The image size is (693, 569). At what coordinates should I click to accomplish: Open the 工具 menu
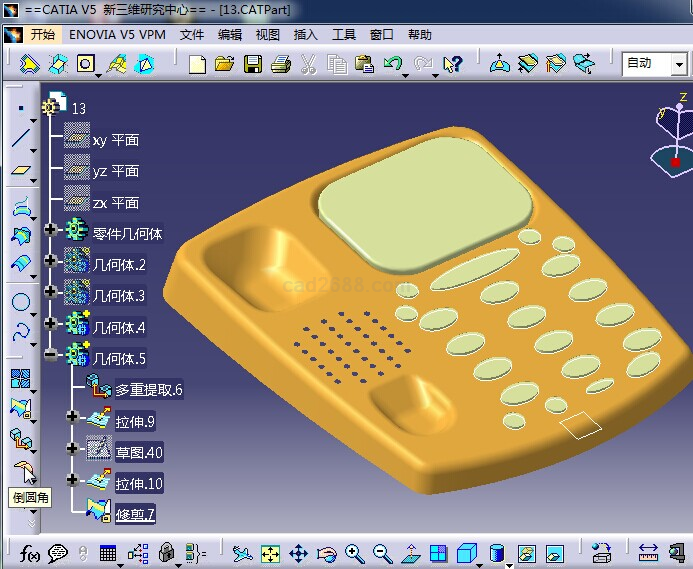(343, 34)
